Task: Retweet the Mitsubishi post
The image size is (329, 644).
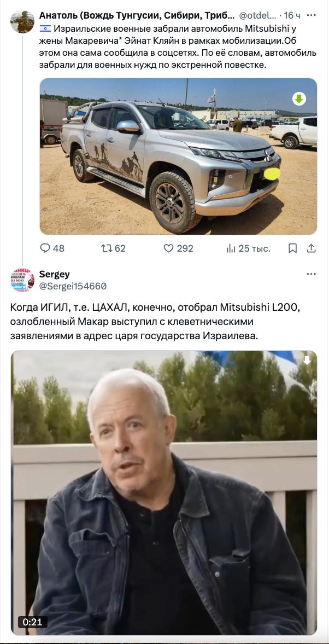Action: point(113,248)
